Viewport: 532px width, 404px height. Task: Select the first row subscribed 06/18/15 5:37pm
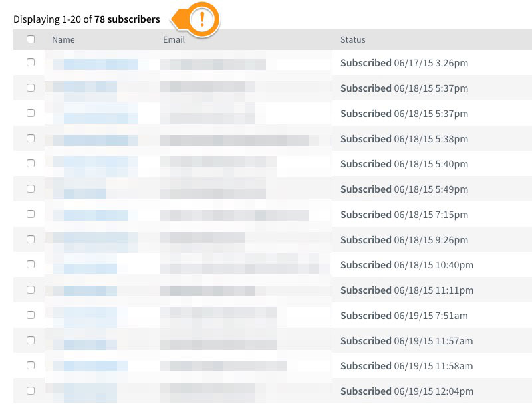tap(31, 88)
